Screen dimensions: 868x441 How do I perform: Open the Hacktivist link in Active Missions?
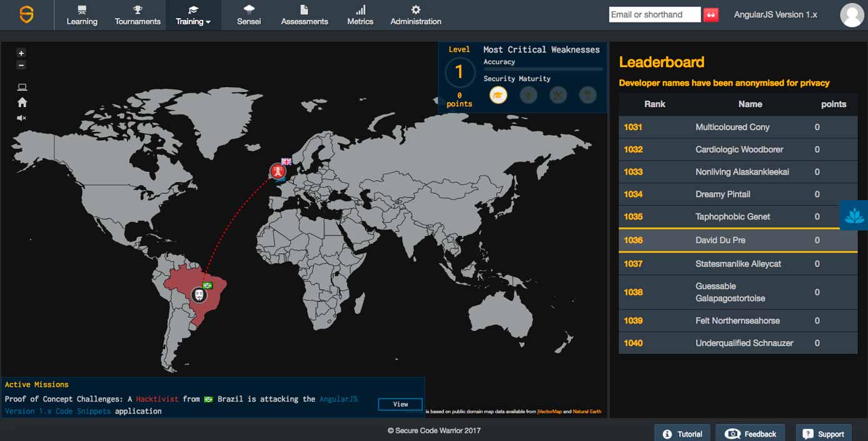(x=157, y=399)
